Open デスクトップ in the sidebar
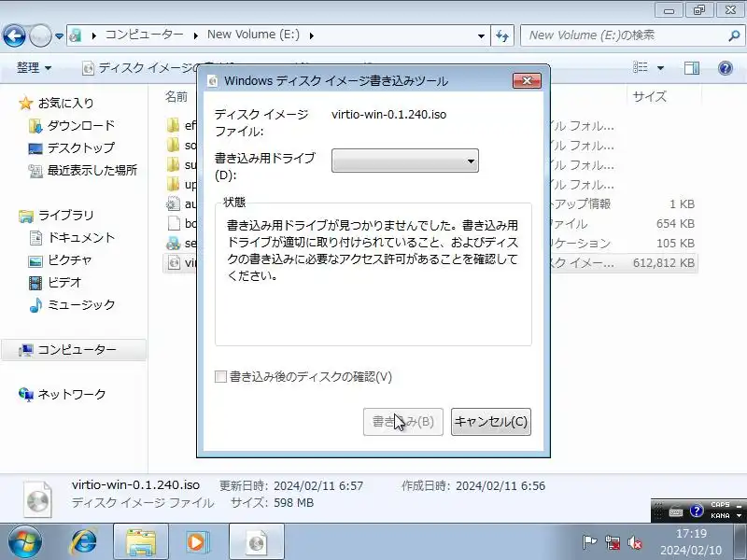 click(x=81, y=147)
